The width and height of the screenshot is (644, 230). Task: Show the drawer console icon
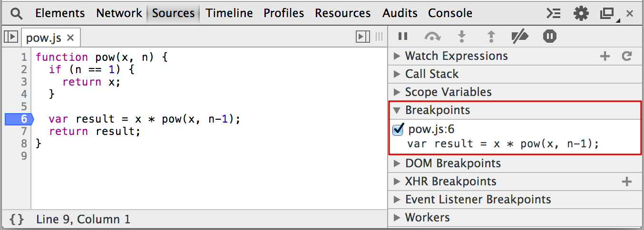(553, 13)
